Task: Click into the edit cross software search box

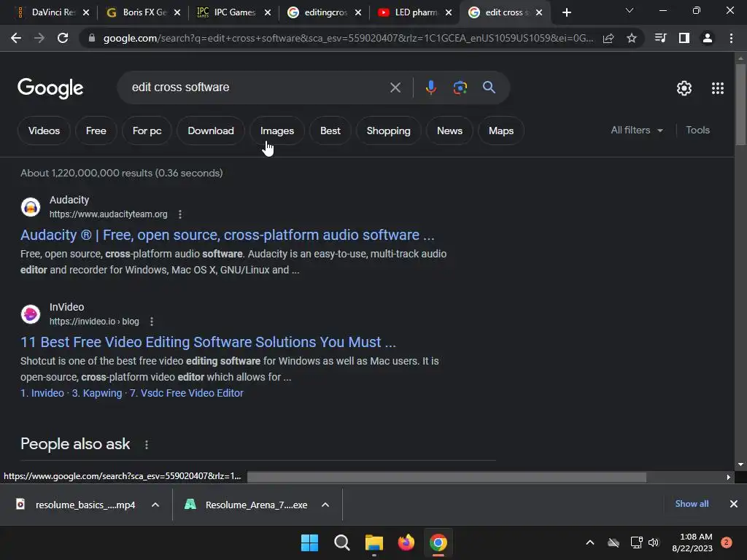Action: tap(258, 87)
